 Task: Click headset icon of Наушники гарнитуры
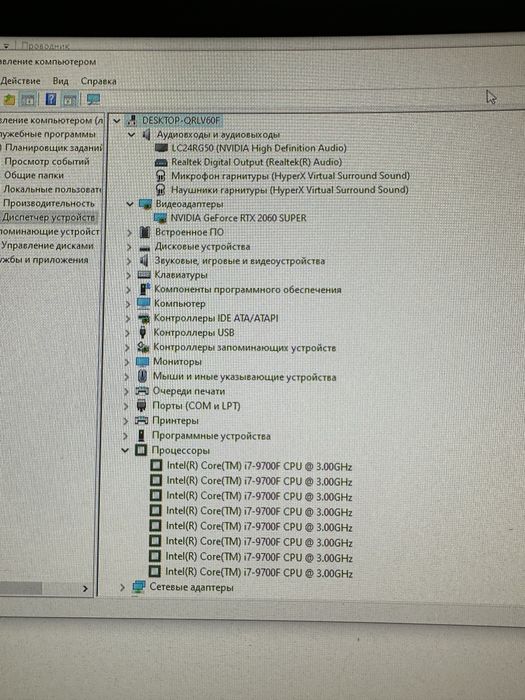point(160,190)
